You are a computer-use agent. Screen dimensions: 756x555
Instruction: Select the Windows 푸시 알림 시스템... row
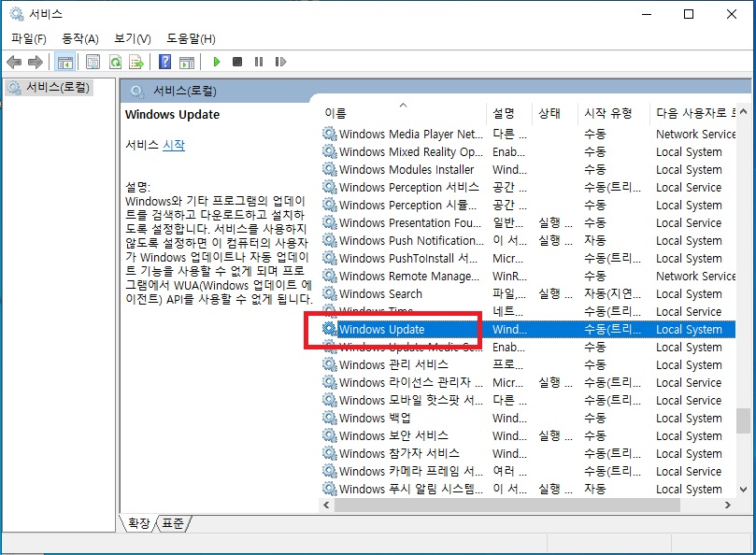click(x=528, y=489)
